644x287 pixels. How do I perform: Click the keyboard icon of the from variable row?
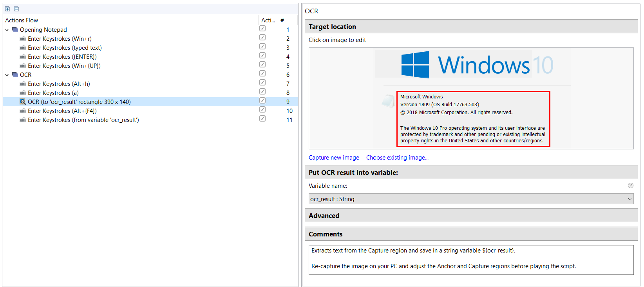23,120
